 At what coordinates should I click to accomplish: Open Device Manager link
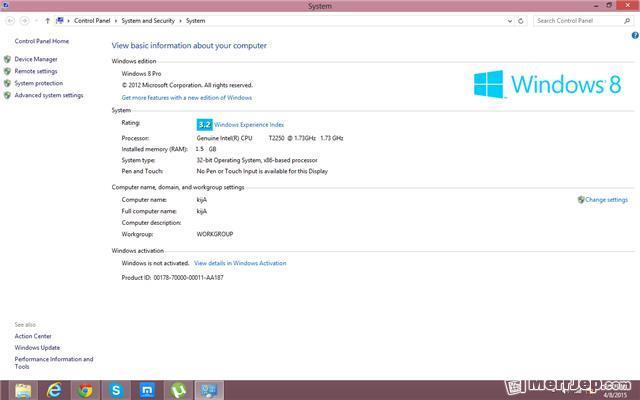36,59
